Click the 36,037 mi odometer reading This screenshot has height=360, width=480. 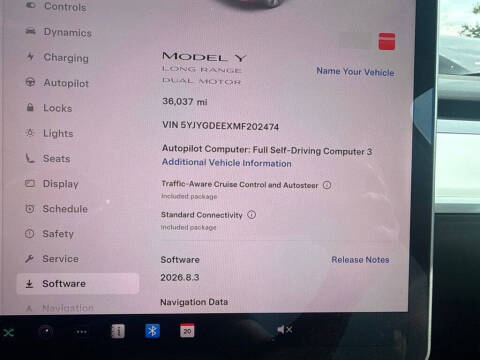(x=185, y=101)
